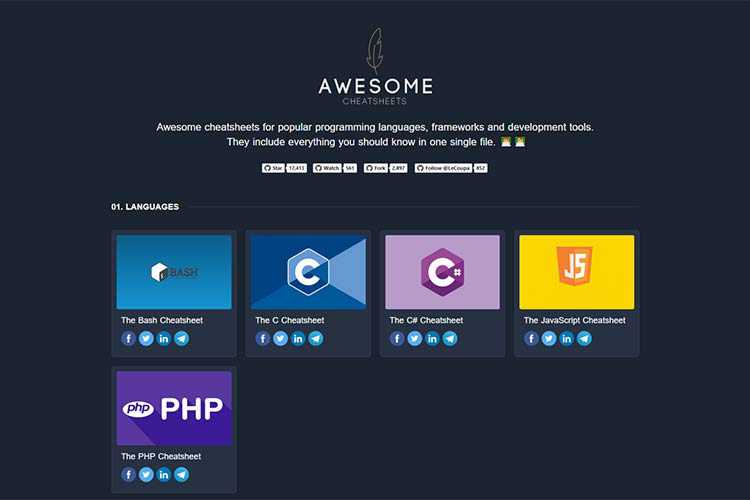Open The JavaScript Cheatsheet title link
Viewport: 750px width, 500px height.
pyautogui.click(x=574, y=320)
